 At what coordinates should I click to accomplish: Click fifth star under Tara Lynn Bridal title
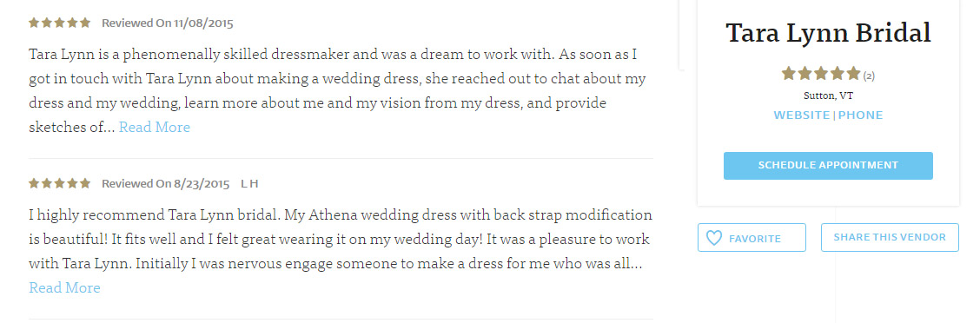pos(854,74)
